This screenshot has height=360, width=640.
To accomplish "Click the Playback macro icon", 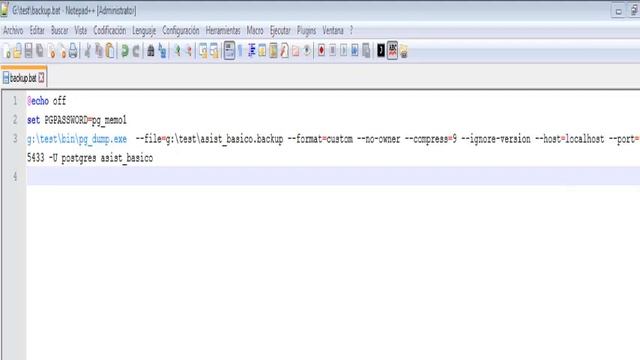I will coord(344,51).
